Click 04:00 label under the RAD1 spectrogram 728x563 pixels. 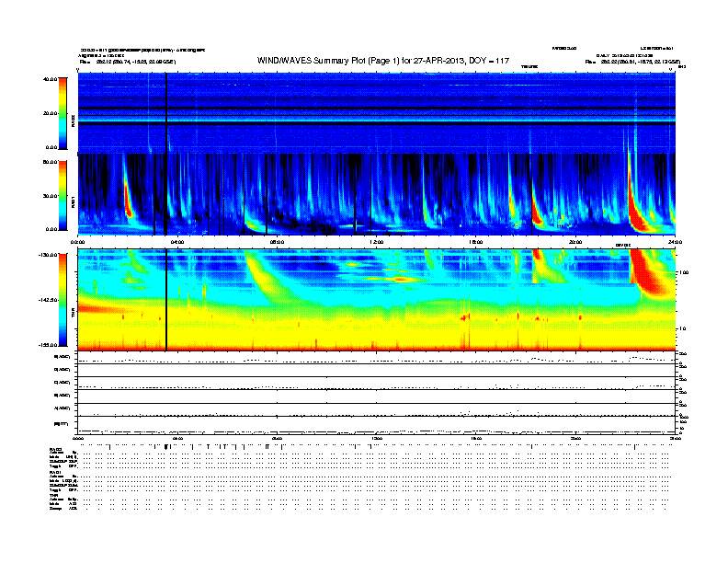point(177,242)
